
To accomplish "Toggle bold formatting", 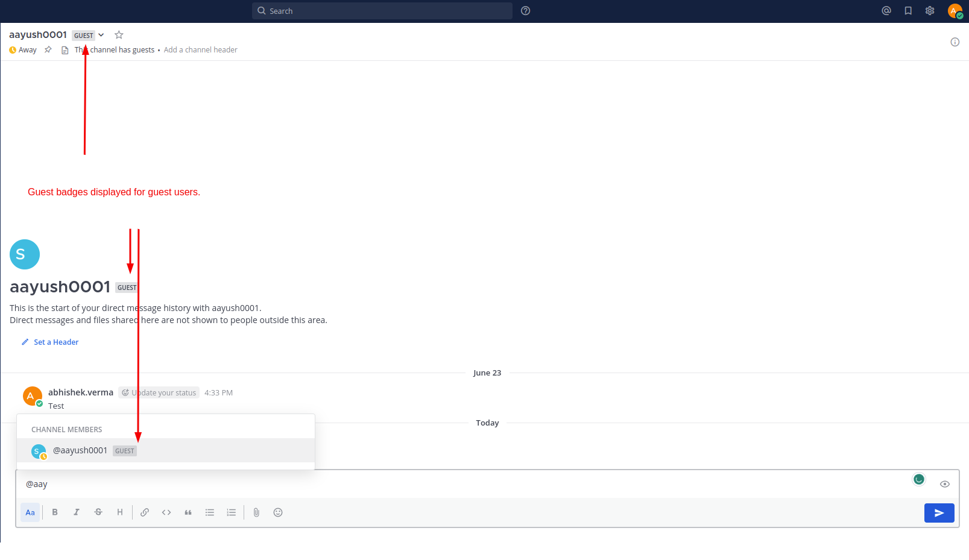I will 55,512.
